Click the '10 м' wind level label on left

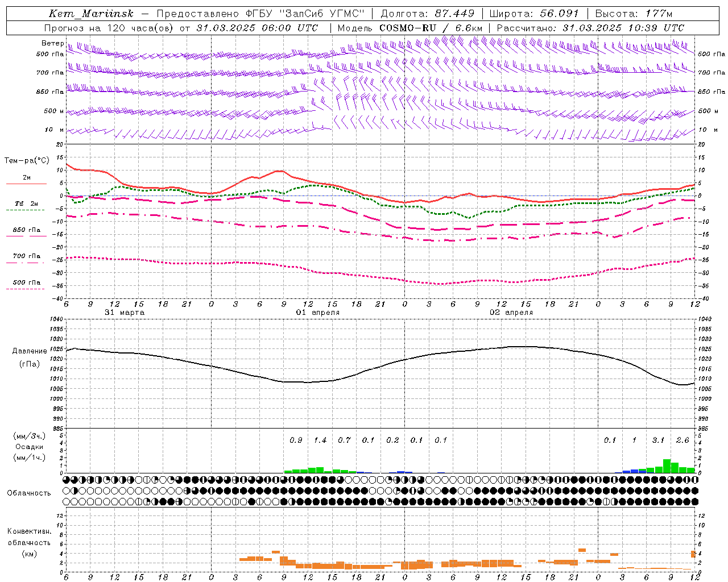click(x=54, y=130)
